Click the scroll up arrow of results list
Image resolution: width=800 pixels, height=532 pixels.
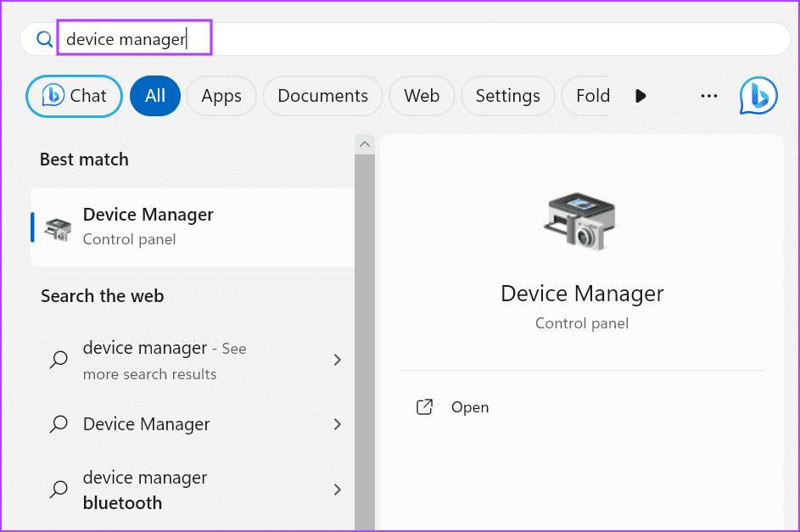(x=364, y=144)
